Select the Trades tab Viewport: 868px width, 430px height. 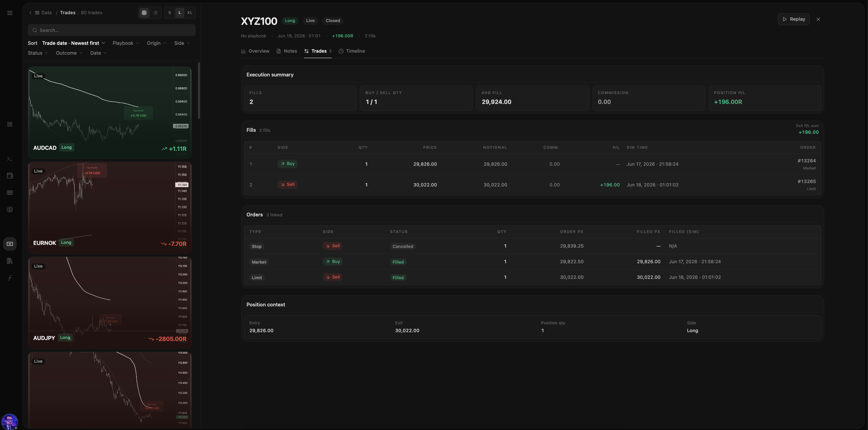(x=318, y=51)
